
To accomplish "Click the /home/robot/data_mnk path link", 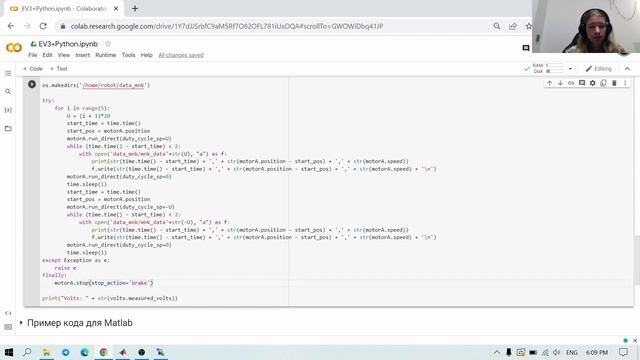I will point(113,85).
